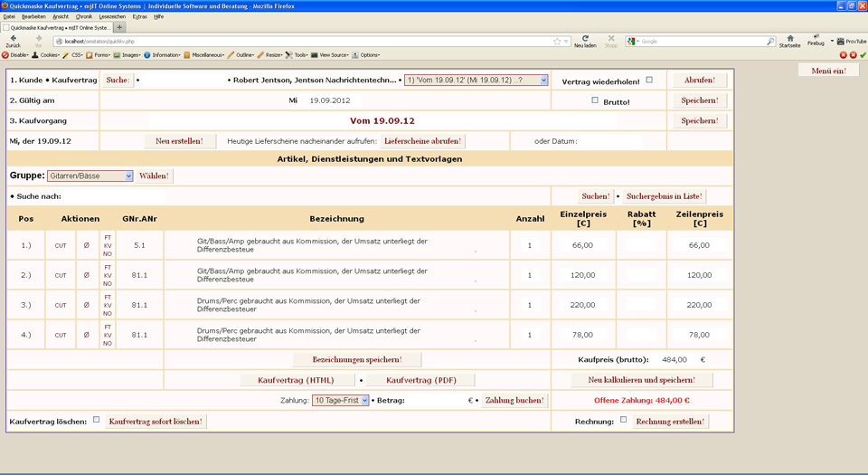
Task: Click the Stopp loading icon
Action: [611, 39]
